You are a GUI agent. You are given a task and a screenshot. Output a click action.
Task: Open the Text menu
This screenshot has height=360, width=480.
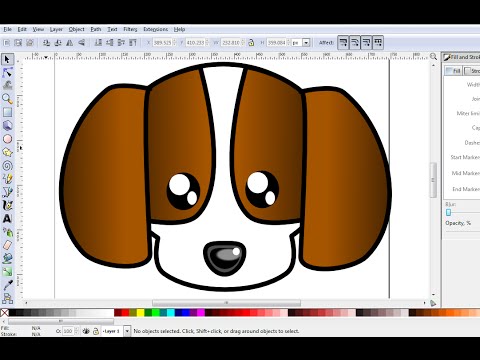coord(112,29)
